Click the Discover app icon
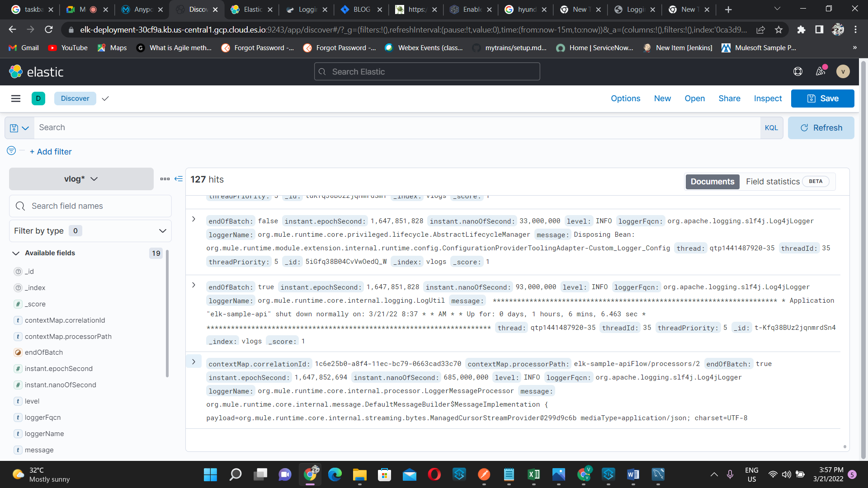 (x=38, y=99)
